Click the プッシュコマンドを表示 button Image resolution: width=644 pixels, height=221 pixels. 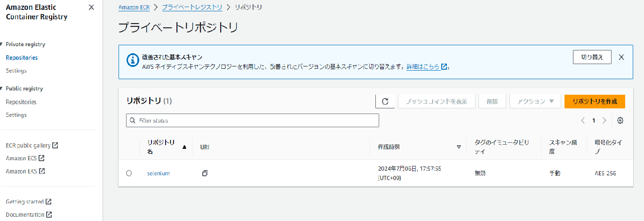pos(437,101)
